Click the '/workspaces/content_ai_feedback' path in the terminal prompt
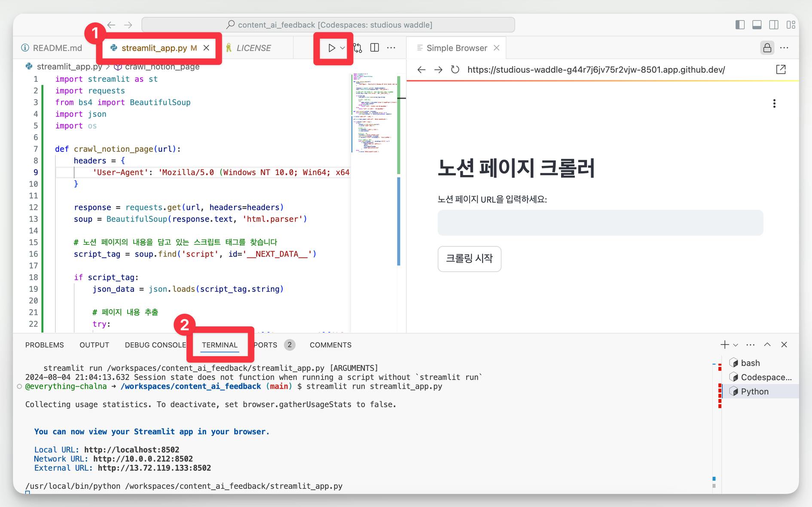The image size is (812, 507). [x=191, y=386]
